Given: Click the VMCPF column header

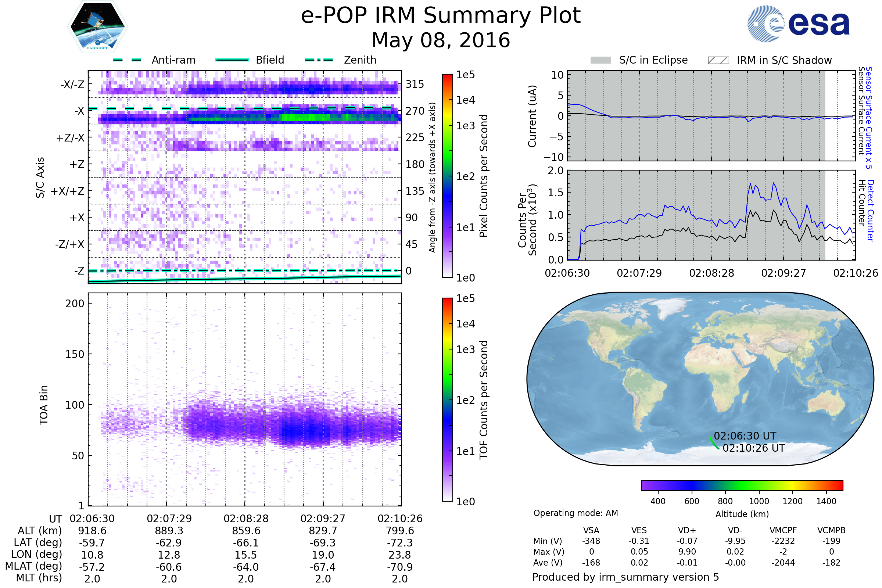Looking at the screenshot, I should pos(783,531).
